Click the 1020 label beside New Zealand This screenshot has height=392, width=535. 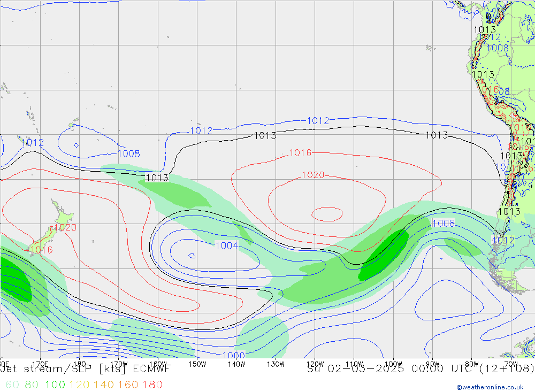[65, 227]
